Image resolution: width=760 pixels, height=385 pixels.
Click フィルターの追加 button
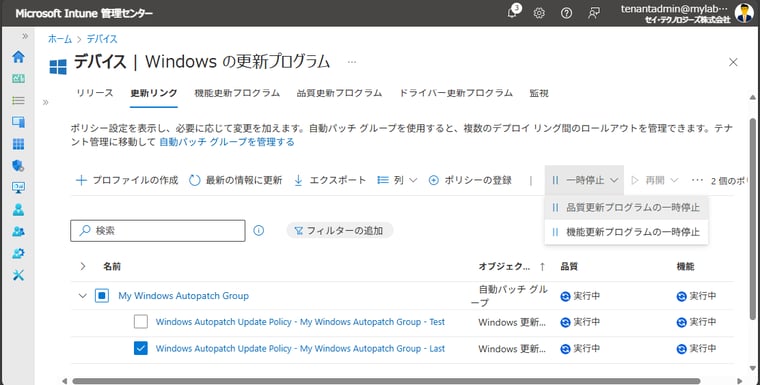339,231
